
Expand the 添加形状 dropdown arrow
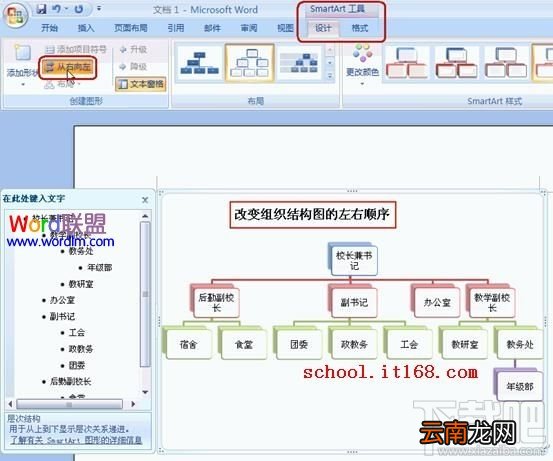point(23,85)
